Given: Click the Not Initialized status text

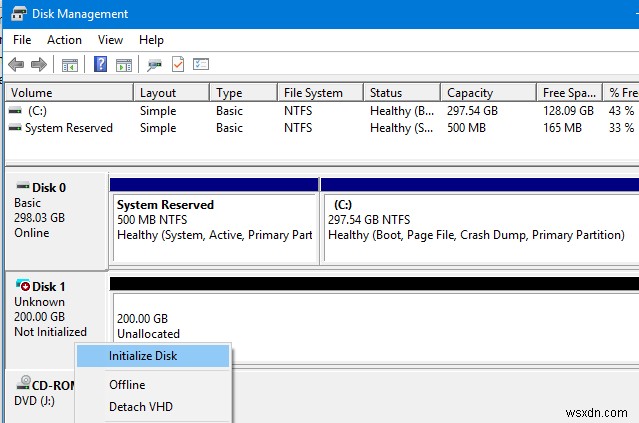Looking at the screenshot, I should (x=51, y=332).
